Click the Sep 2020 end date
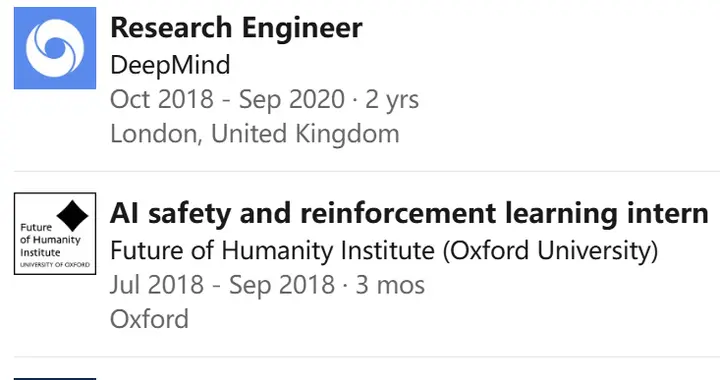 [292, 99]
